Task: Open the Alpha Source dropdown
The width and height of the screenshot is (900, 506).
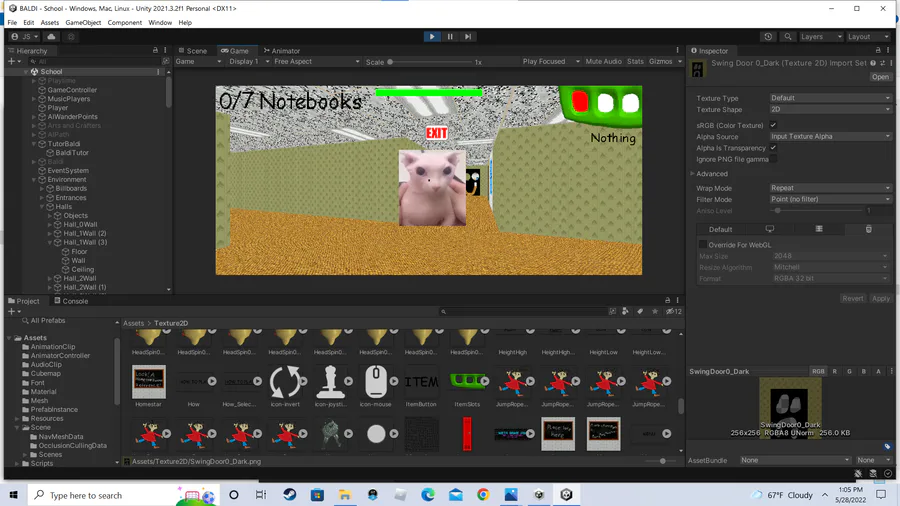Action: 830,137
